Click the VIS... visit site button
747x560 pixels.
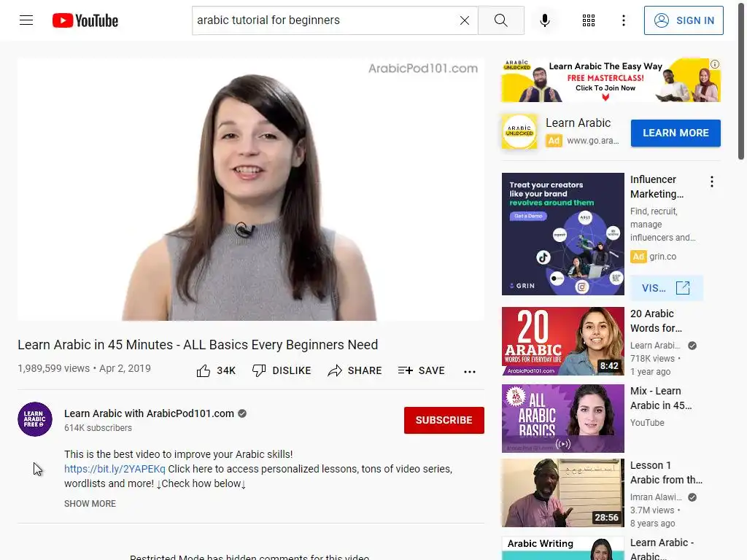point(666,288)
